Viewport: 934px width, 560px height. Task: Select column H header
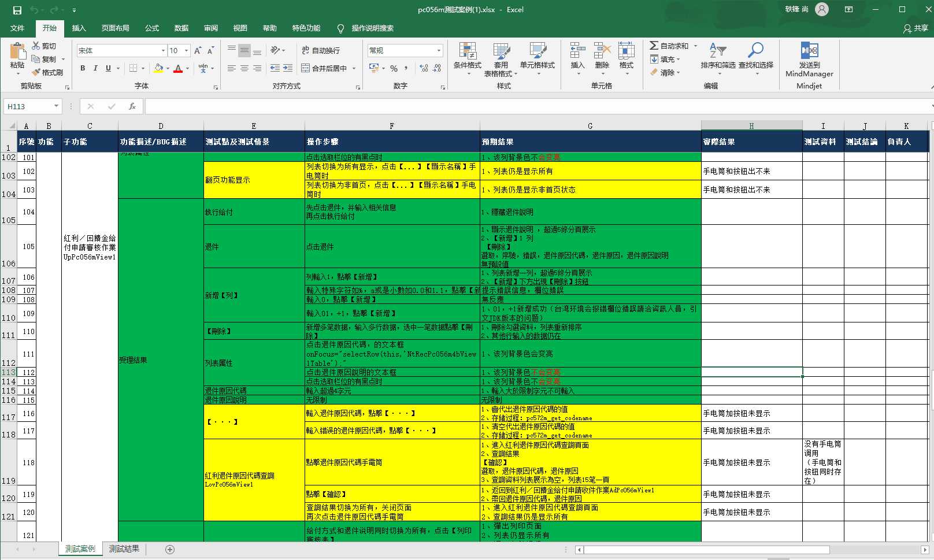(x=751, y=125)
